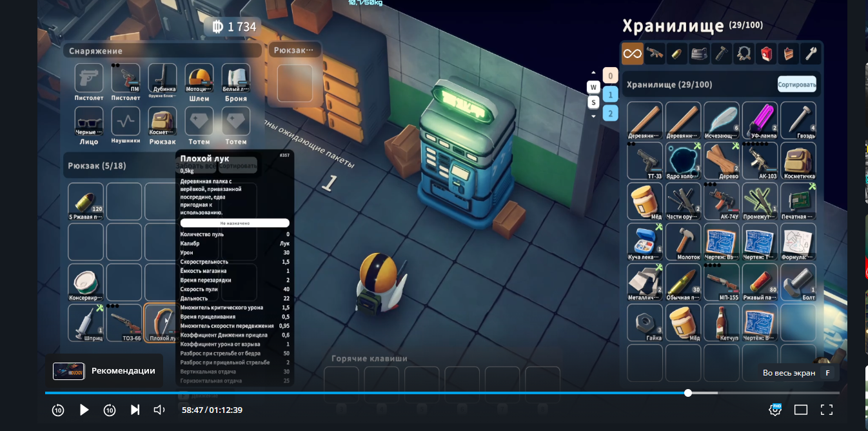Viewport: 868px width, 431px height.
Task: Click the small up arrow above W
Action: coord(593,73)
